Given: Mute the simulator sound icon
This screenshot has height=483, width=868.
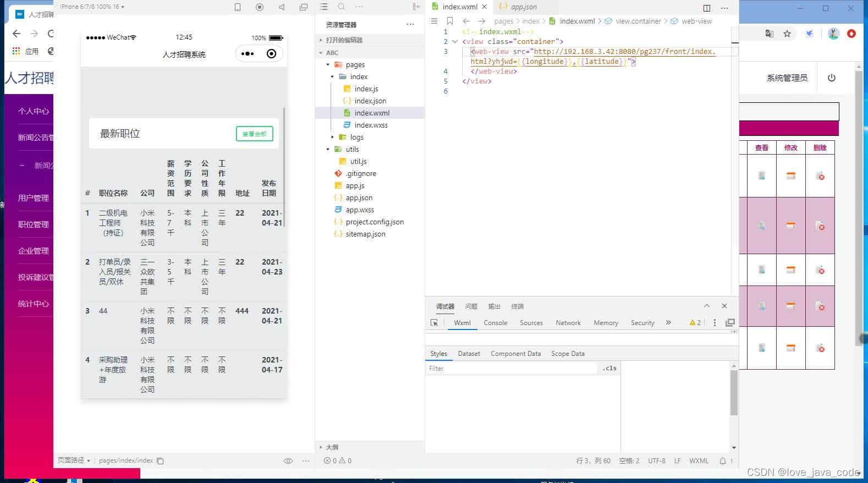Looking at the screenshot, I should (282, 7).
